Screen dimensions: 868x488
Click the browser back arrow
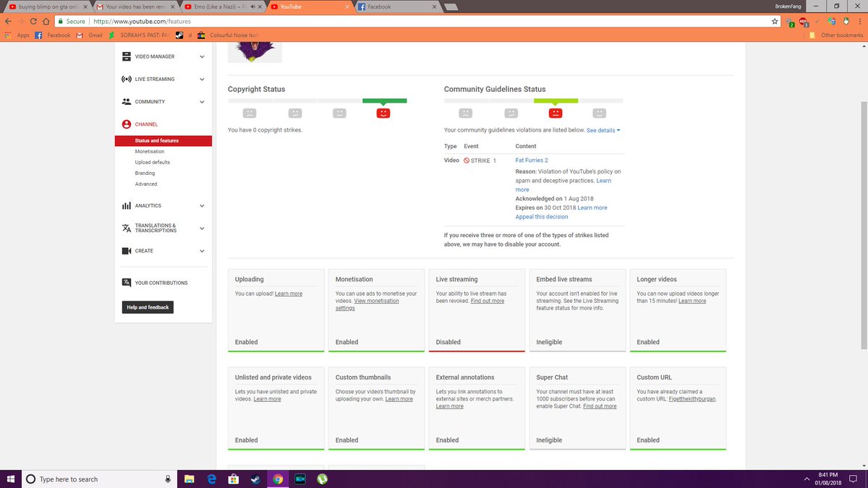click(9, 22)
